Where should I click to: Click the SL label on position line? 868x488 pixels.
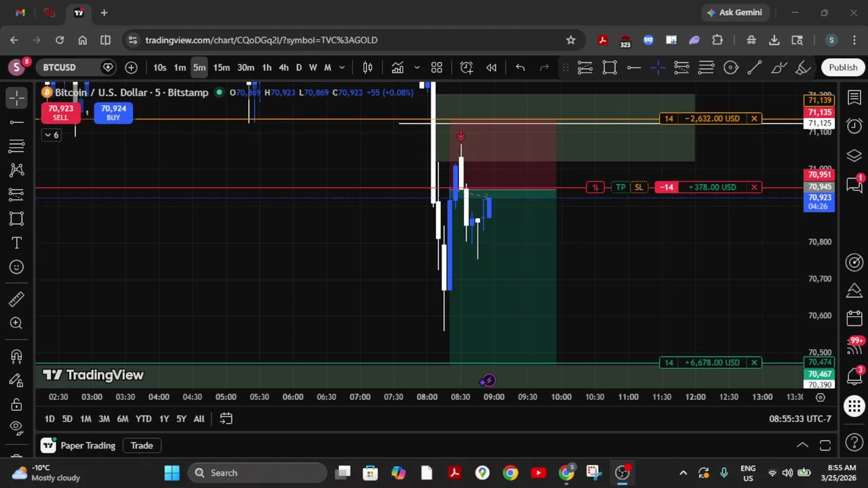click(x=639, y=187)
